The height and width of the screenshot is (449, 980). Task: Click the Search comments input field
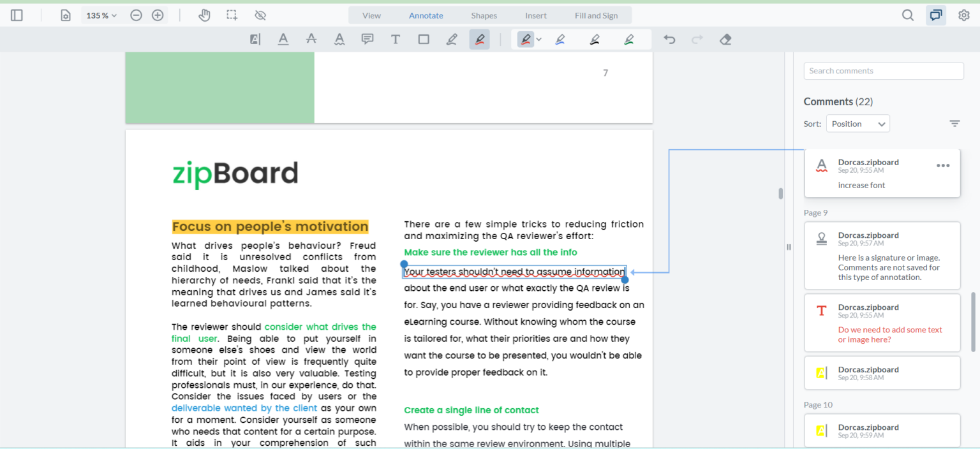coord(883,70)
